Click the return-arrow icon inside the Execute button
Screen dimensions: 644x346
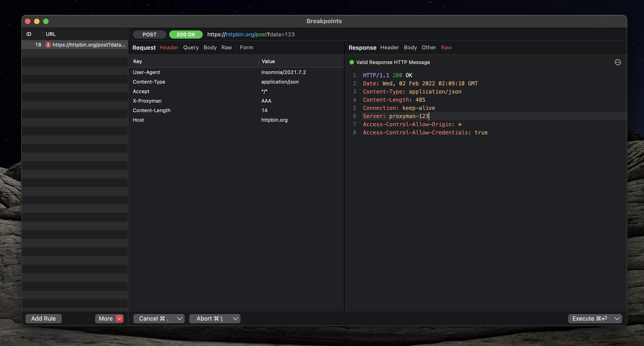604,319
